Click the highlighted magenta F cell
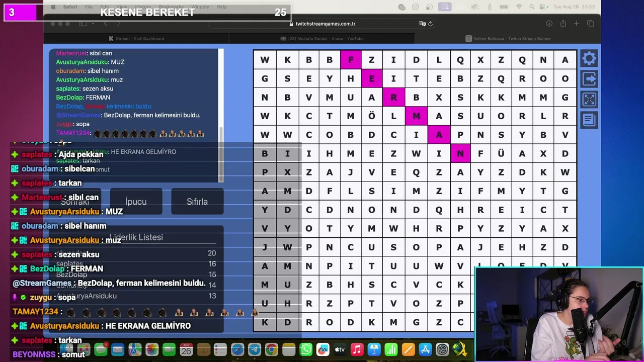This screenshot has height=362, width=644. 351,60
